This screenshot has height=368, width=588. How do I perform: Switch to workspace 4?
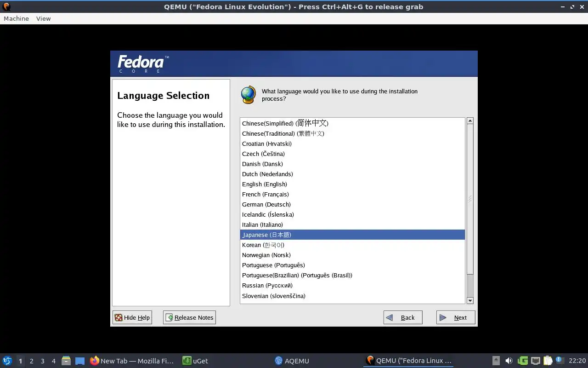(53, 361)
